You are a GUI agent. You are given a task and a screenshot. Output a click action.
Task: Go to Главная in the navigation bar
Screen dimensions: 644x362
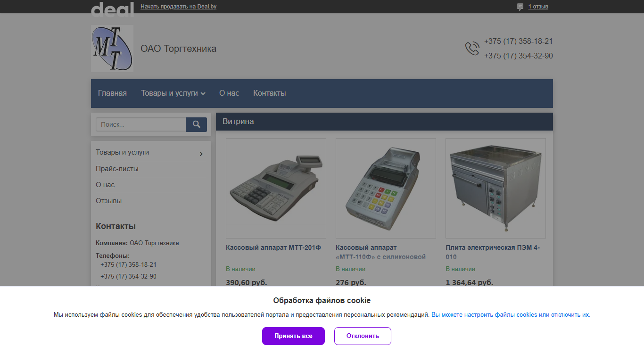point(112,93)
